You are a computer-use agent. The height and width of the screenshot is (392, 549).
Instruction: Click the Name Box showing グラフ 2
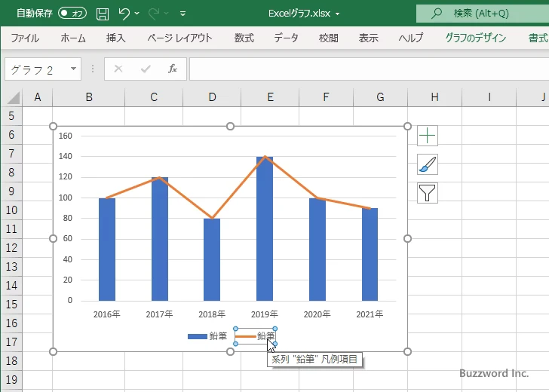pos(37,69)
